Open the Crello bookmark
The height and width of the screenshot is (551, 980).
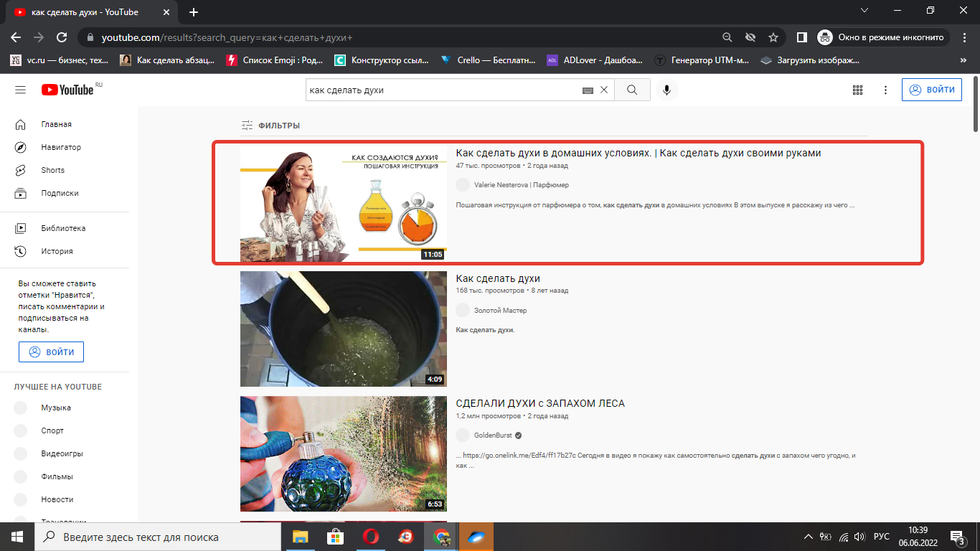coord(488,60)
